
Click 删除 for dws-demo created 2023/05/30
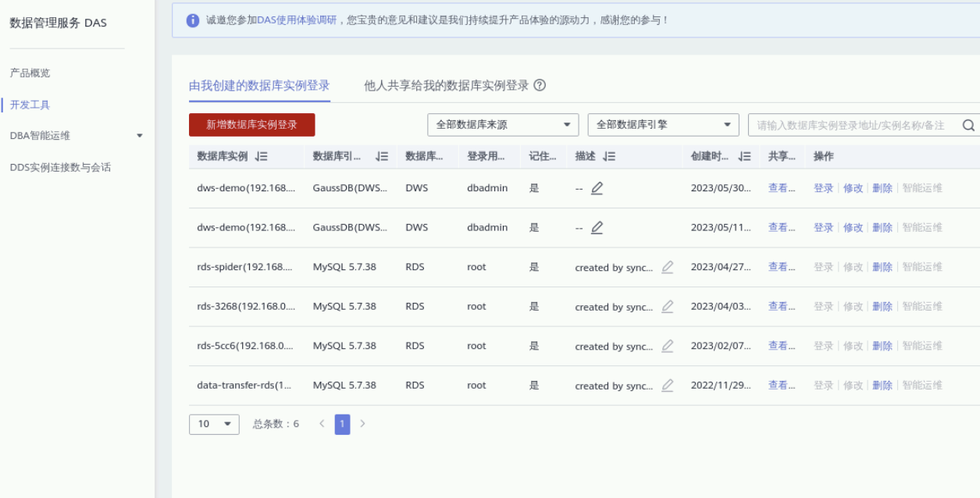[x=882, y=188]
